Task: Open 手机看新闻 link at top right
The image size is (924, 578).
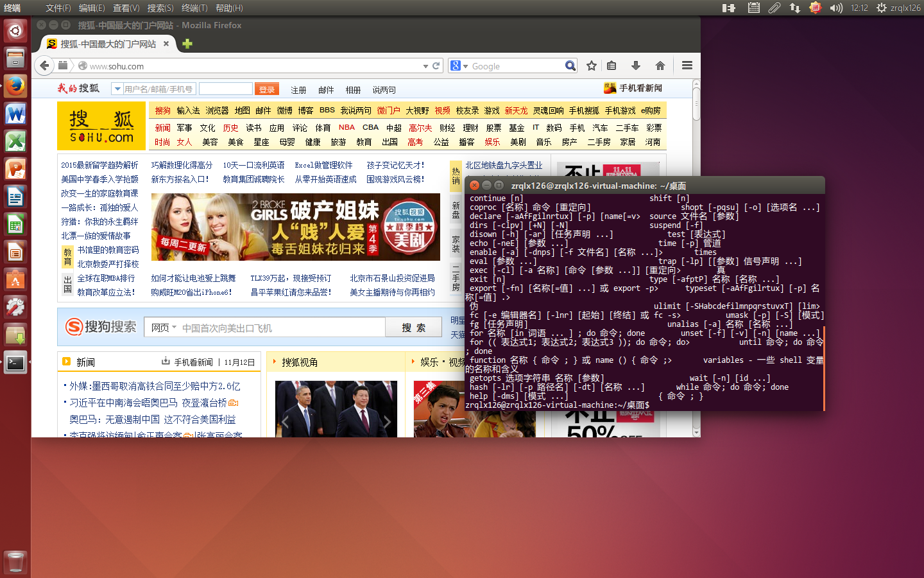Action: click(x=633, y=88)
